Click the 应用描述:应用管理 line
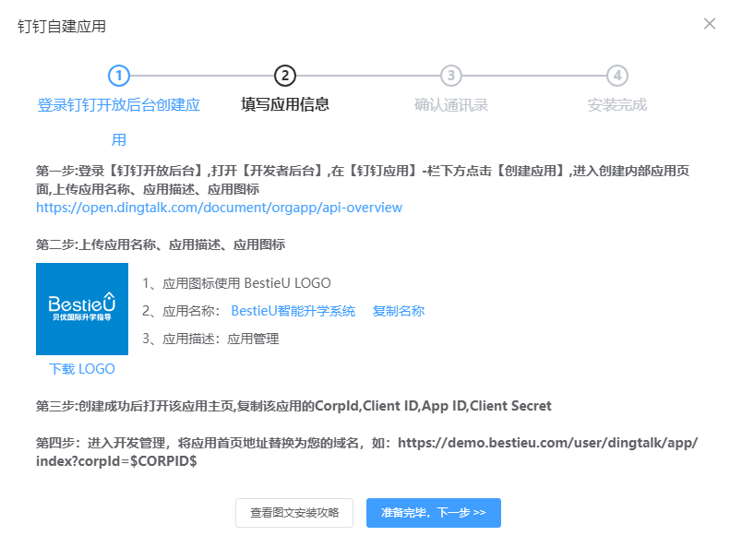 (210, 339)
